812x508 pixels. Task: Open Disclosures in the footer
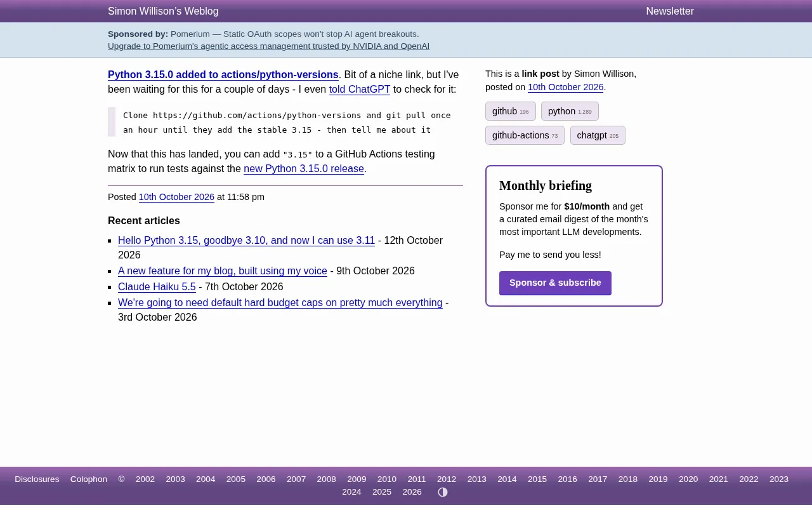click(37, 479)
